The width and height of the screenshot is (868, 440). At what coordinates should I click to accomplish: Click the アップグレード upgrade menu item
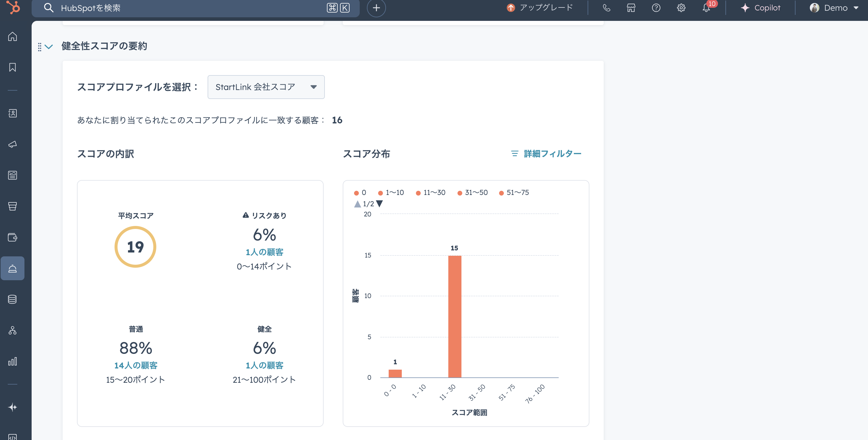click(540, 8)
